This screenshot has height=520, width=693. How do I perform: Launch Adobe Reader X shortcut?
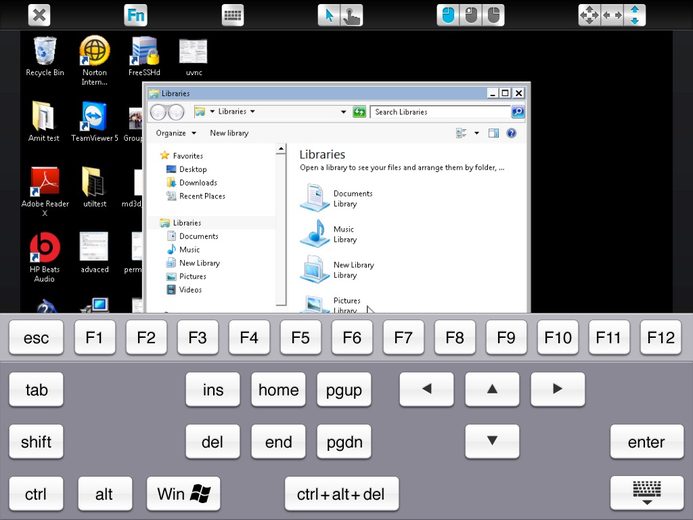pyautogui.click(x=45, y=192)
